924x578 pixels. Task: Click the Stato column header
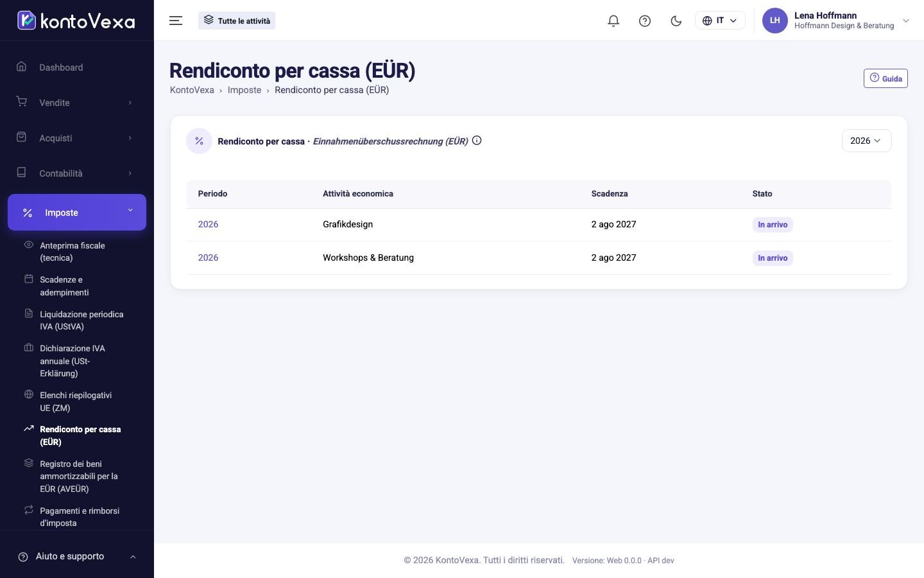pyautogui.click(x=762, y=193)
